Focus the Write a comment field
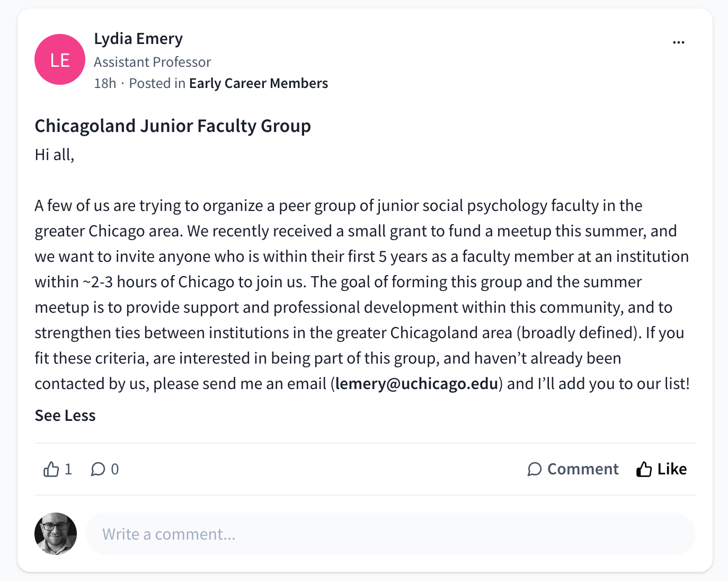This screenshot has width=728, height=582. pos(390,534)
